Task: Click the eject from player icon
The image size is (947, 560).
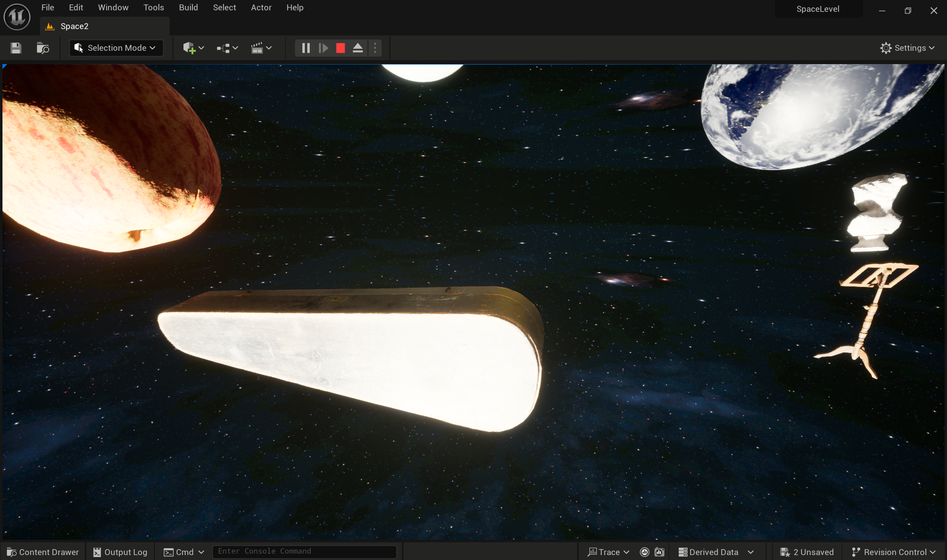Action: pos(358,48)
